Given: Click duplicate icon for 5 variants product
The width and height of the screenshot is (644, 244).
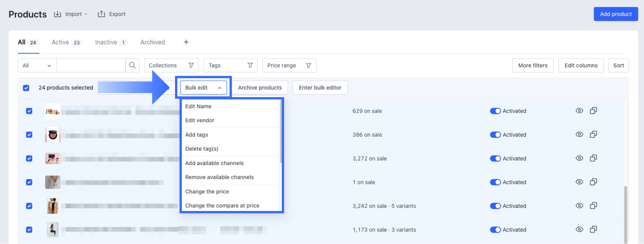Looking at the screenshot, I should pos(593,206).
